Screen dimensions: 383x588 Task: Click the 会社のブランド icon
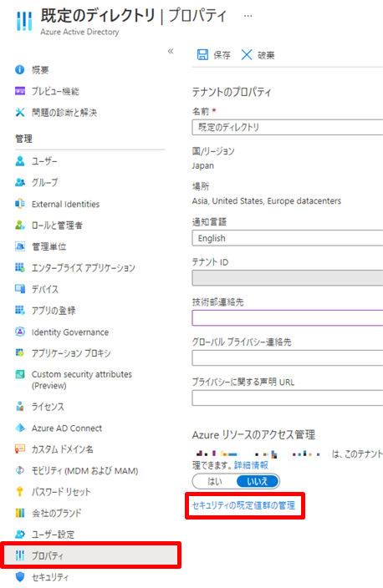[20, 513]
